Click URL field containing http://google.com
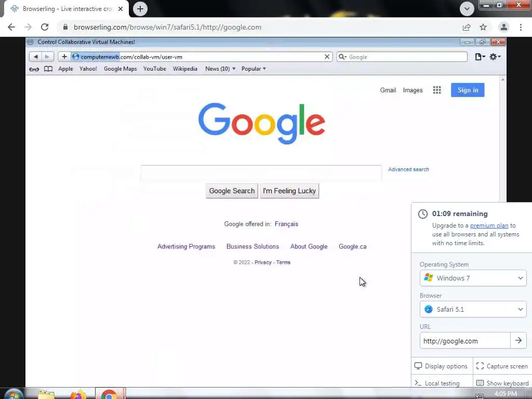532x399 pixels. pyautogui.click(x=465, y=341)
